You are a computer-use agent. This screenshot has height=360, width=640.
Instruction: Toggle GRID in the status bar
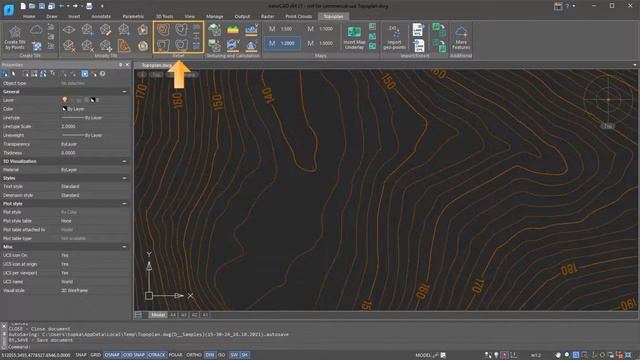(96, 355)
